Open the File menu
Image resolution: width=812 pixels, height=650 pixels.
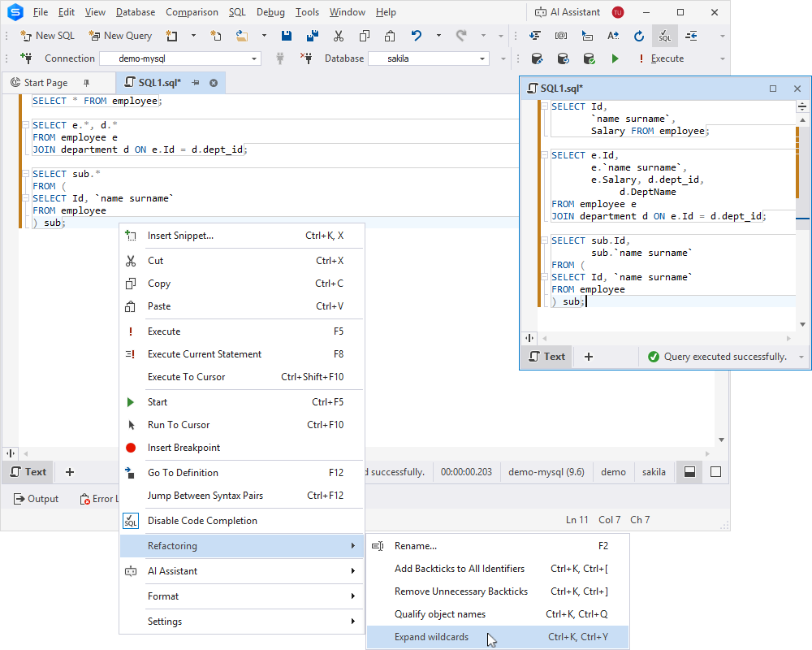point(41,12)
